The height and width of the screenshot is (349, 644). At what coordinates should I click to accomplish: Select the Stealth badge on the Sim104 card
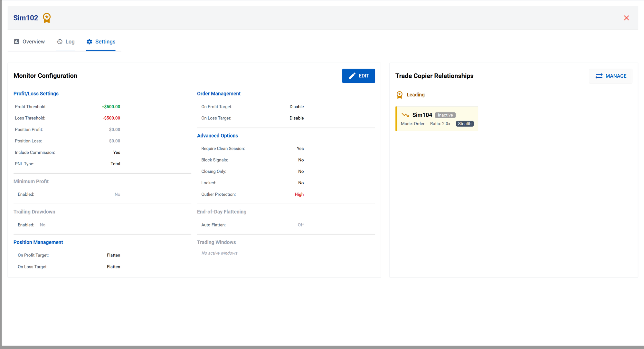(465, 123)
